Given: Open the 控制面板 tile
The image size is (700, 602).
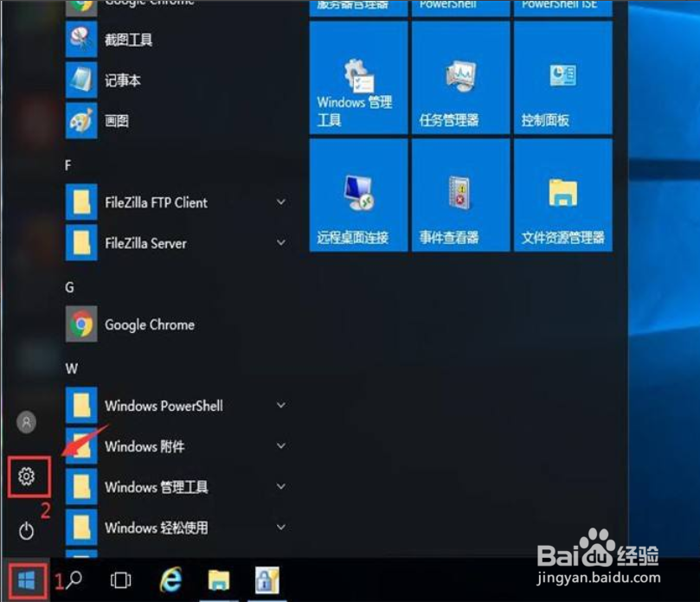Looking at the screenshot, I should click(x=563, y=78).
